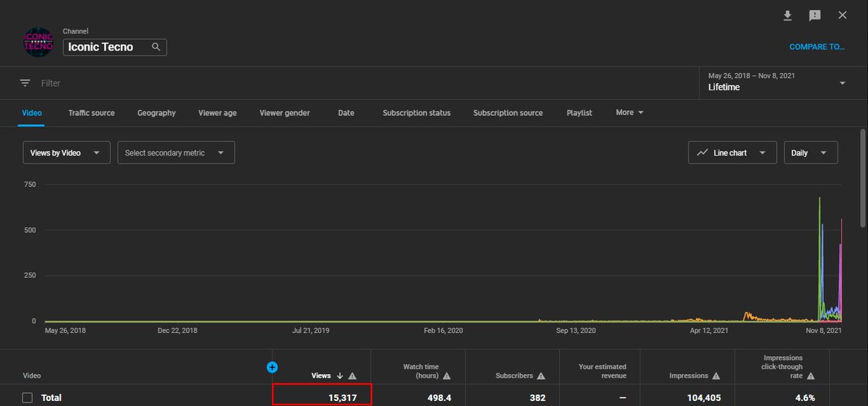This screenshot has height=406, width=868.
Task: Click the Watch time (hours) column header
Action: tap(420, 371)
